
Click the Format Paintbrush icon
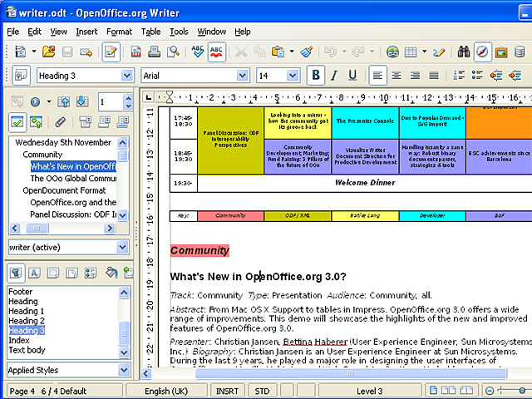[307, 52]
